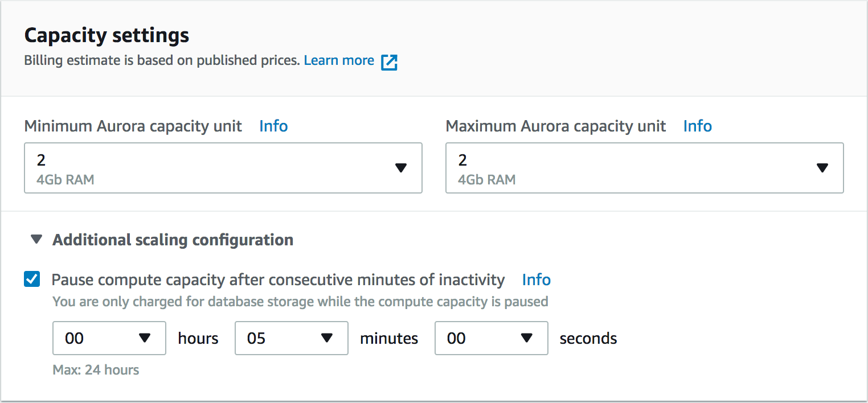Open the Maximum Aurora capacity unit dropdown
Image resolution: width=868 pixels, height=403 pixels.
[x=645, y=168]
